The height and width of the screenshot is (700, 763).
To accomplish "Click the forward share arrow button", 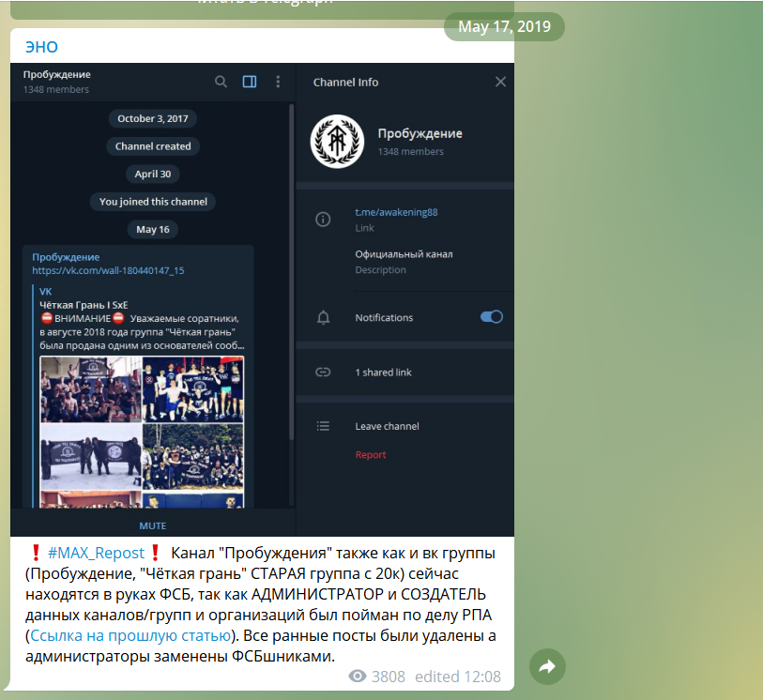I will pos(547,666).
